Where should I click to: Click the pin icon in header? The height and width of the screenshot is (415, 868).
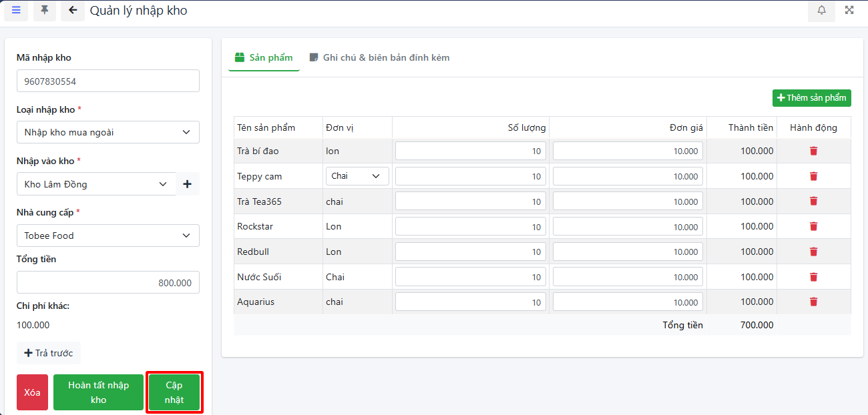[x=45, y=10]
